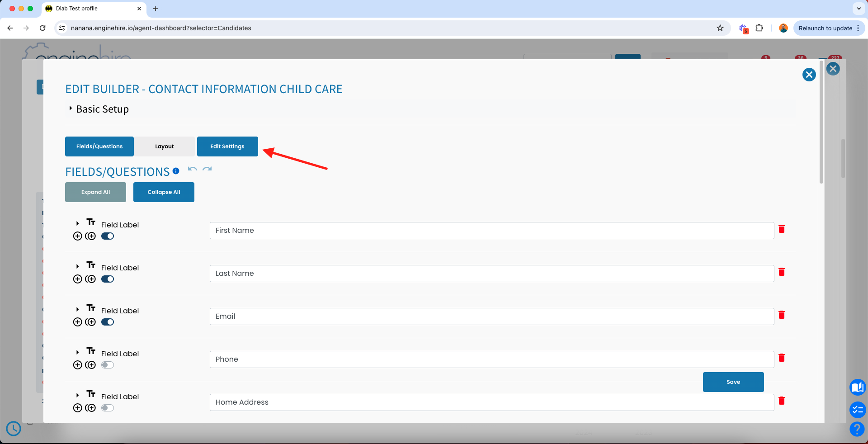Click the Expand All button
868x444 pixels.
tap(96, 192)
